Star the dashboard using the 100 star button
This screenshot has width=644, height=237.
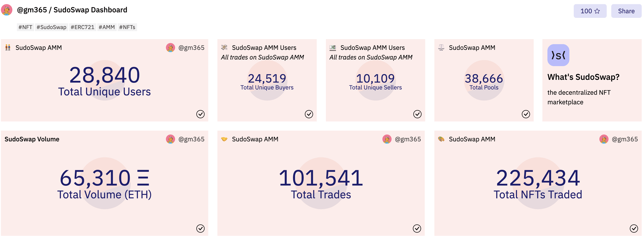click(x=590, y=11)
